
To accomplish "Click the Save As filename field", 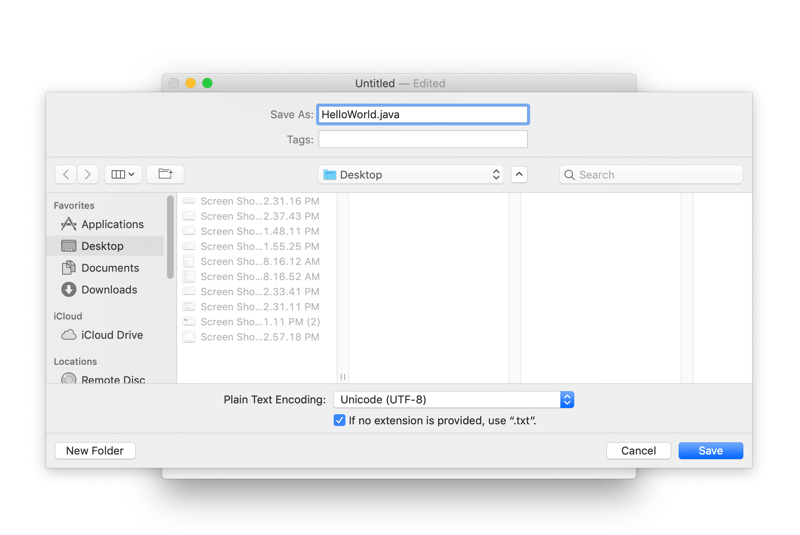I will click(423, 114).
